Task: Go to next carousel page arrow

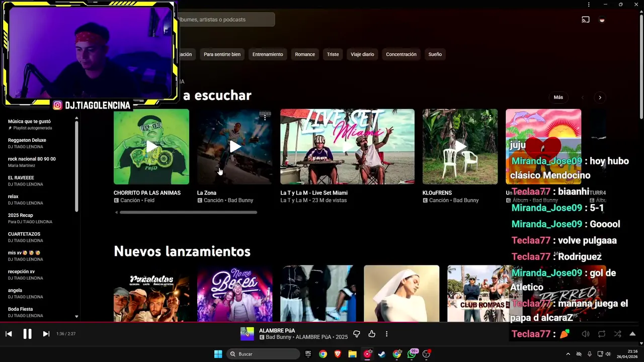Action: 600,98
